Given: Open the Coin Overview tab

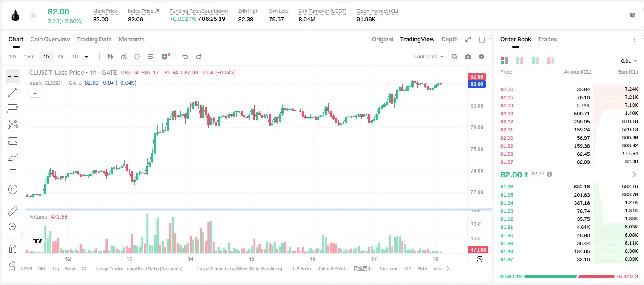Looking at the screenshot, I should (x=50, y=39).
